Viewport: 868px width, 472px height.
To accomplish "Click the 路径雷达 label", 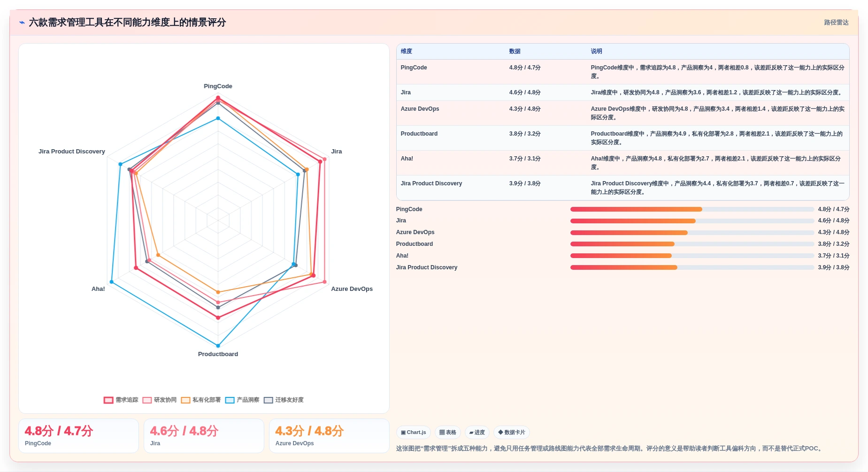I will click(x=836, y=23).
